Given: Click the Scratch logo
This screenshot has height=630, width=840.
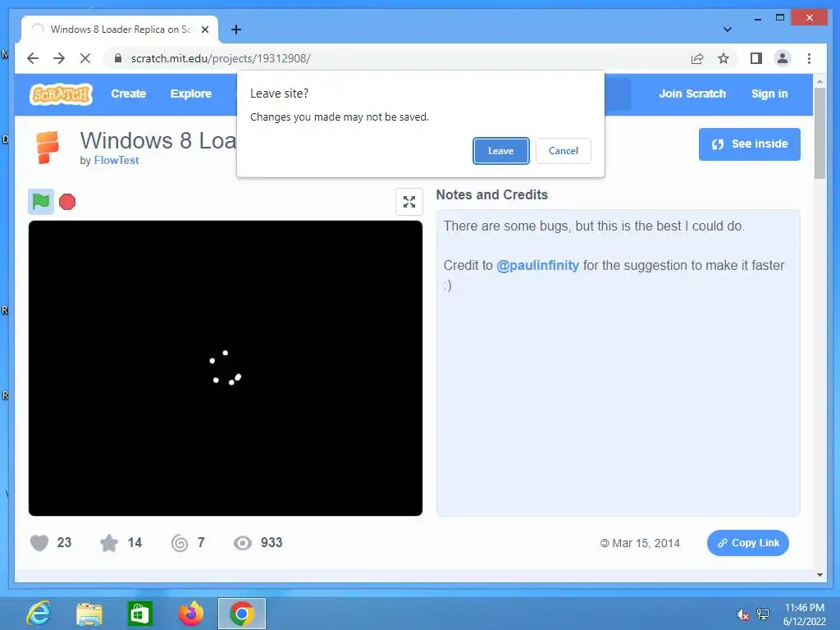Looking at the screenshot, I should pyautogui.click(x=61, y=94).
